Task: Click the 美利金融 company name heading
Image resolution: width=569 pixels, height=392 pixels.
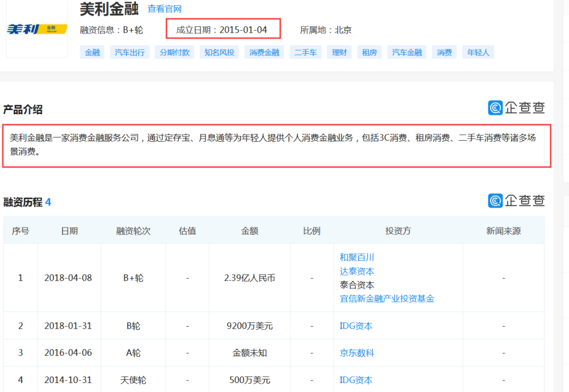Action: point(109,9)
